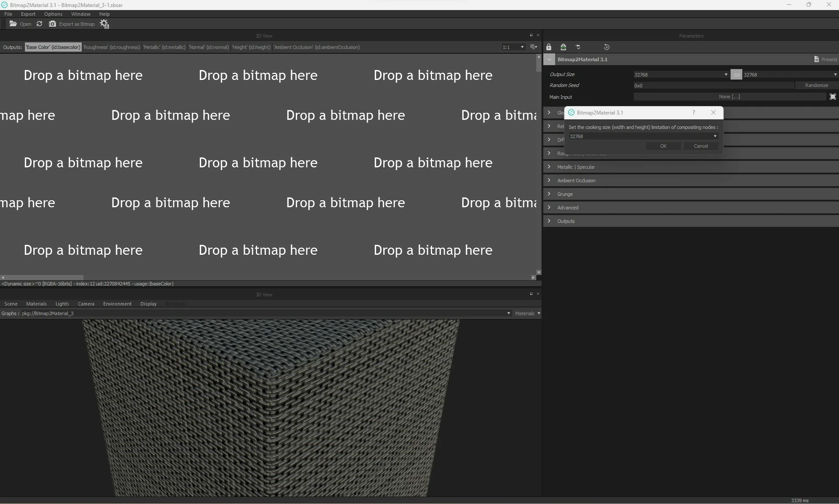The height and width of the screenshot is (504, 839).
Task: Open the cooking size limitation dropdown
Action: pos(643,136)
